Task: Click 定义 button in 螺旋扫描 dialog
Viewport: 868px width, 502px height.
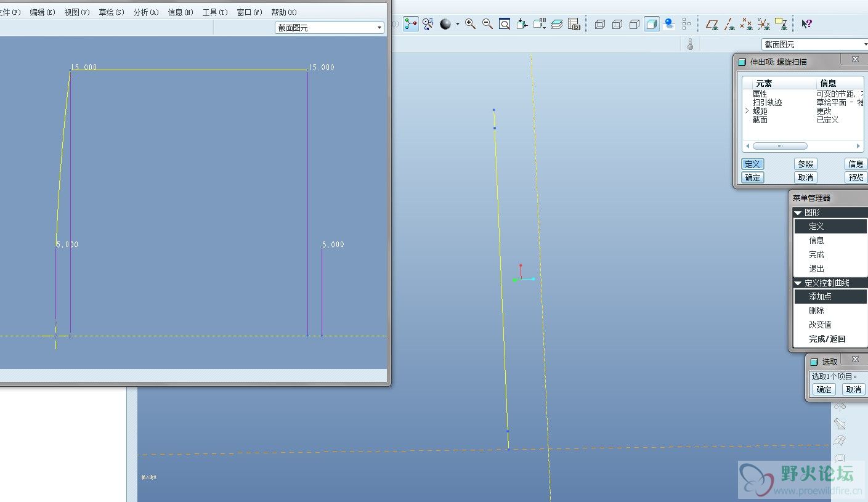Action: tap(753, 164)
